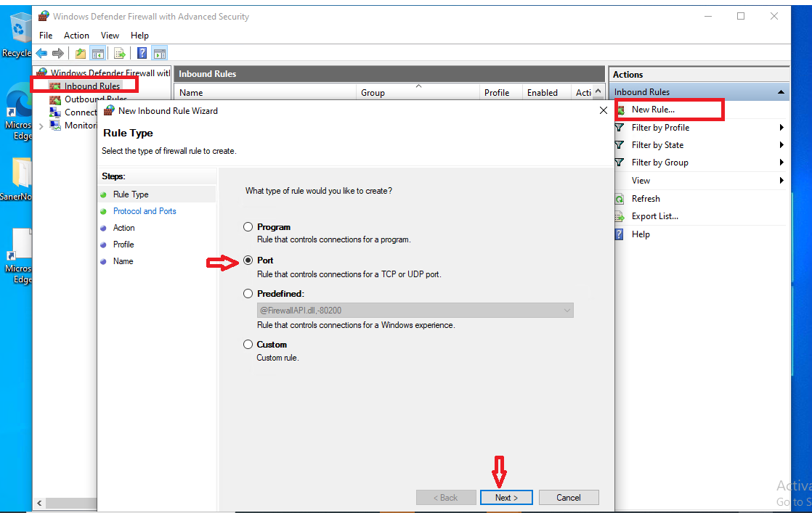Collapse the Inbound Rules section in Actions pane
This screenshot has height=513, width=812.
point(781,92)
